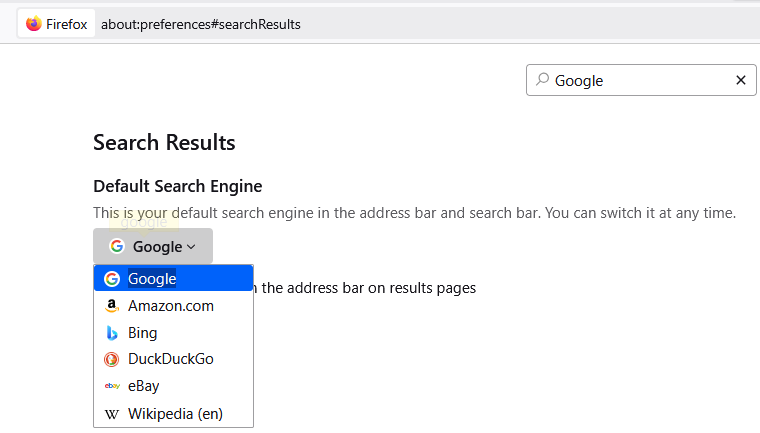Click the Firefox identity label beside logo
The width and height of the screenshot is (760, 433).
point(66,24)
